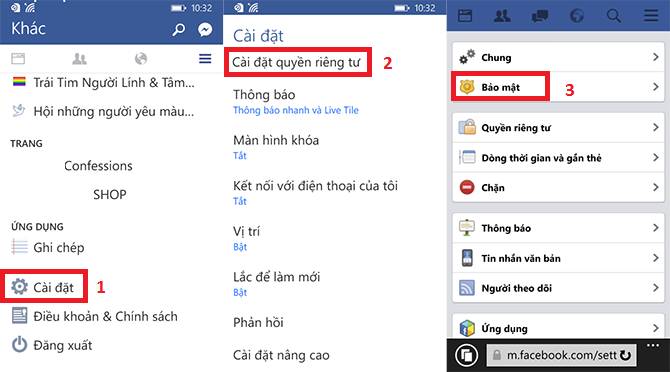The image size is (670, 372).
Task: Click the bird group icon
Action: 18,111
